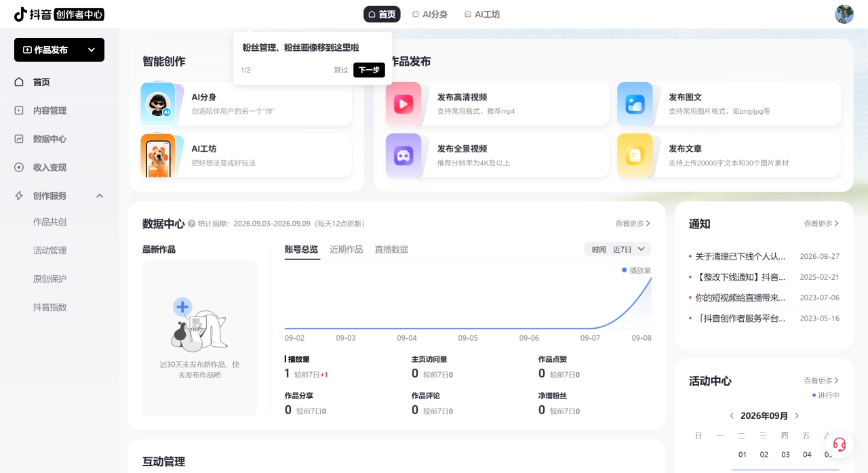Open the user avatar profile
Image resolution: width=868 pixels, height=473 pixels.
click(x=844, y=14)
